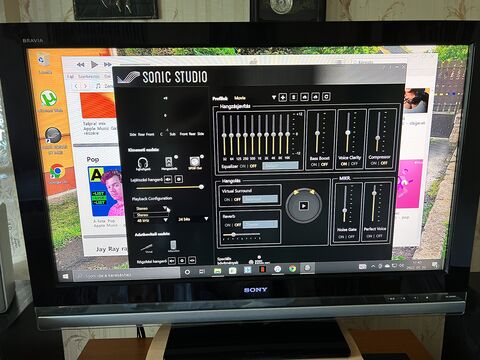Open the Virtual Surround preset dropdown
Screen dimensions: 480x360
click(260, 199)
